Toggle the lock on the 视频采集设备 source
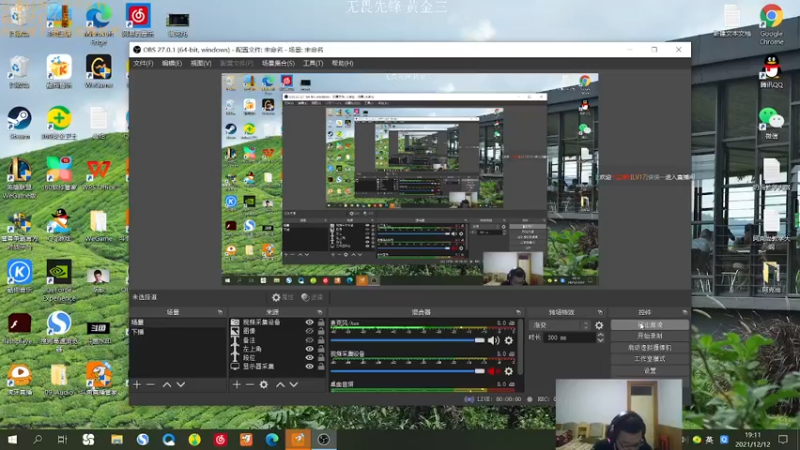This screenshot has width=800, height=450. [x=321, y=322]
